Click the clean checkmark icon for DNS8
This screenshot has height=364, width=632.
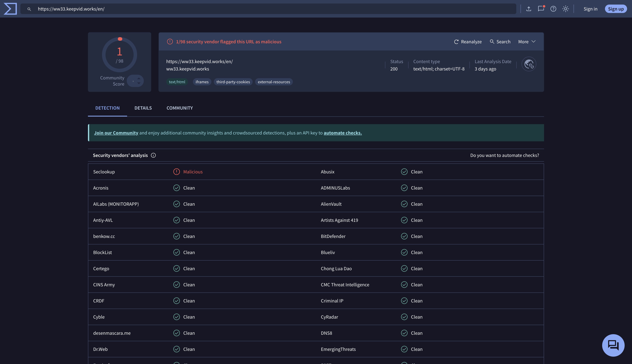click(x=404, y=333)
